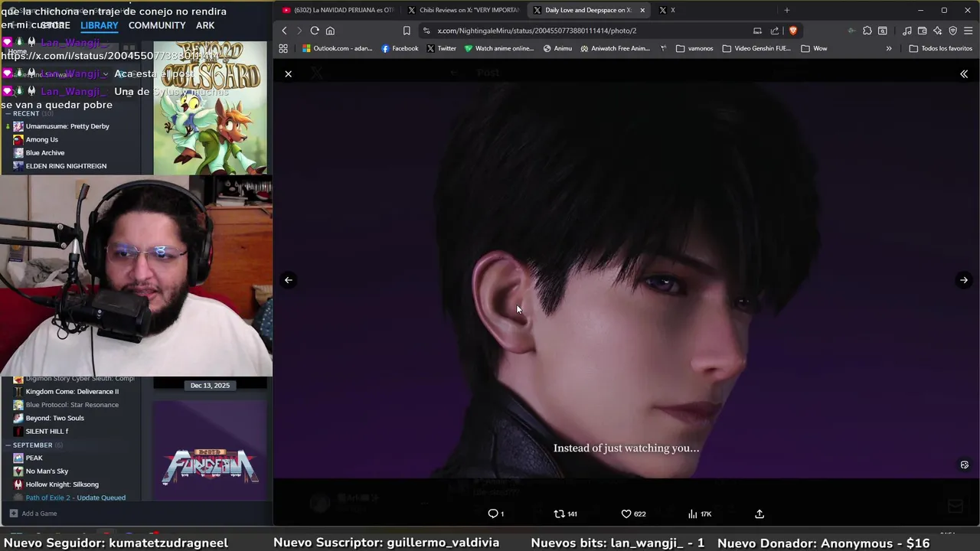Open the site settings icon in address bar
Image resolution: width=980 pixels, height=551 pixels.
426,31
